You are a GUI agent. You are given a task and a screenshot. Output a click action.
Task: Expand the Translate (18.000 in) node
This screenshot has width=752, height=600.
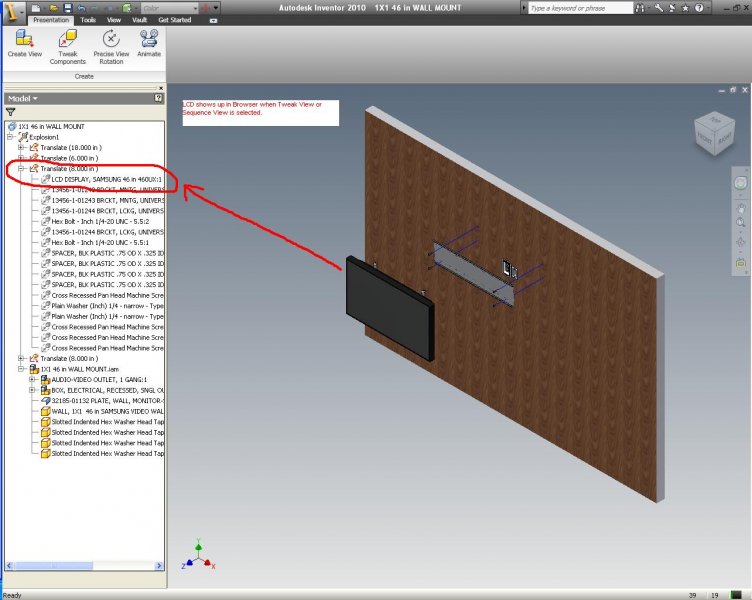pyautogui.click(x=22, y=147)
